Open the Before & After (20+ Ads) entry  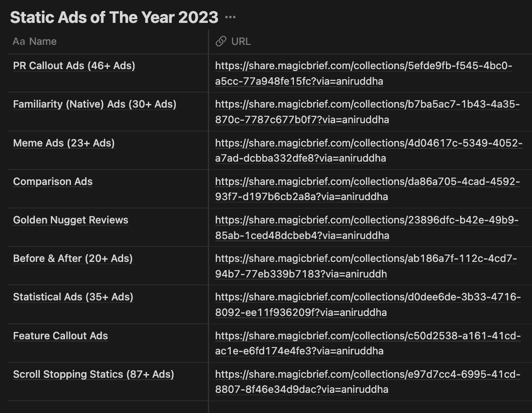(x=73, y=258)
